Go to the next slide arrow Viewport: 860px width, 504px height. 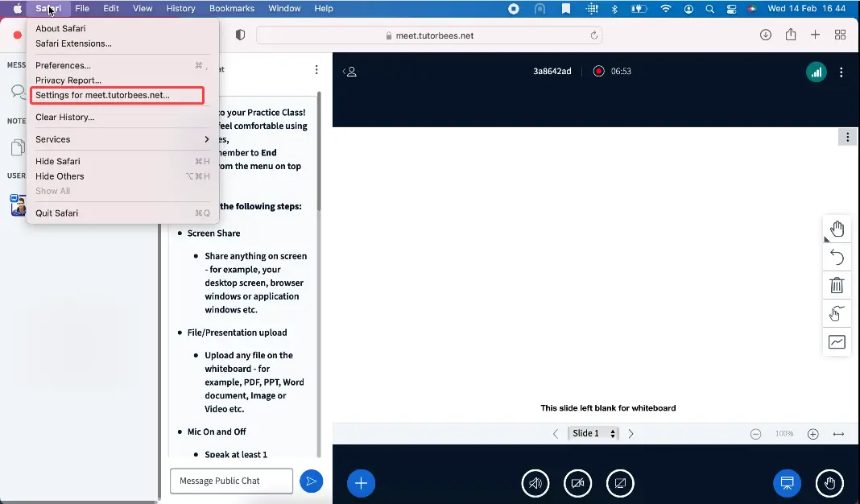pyautogui.click(x=631, y=434)
